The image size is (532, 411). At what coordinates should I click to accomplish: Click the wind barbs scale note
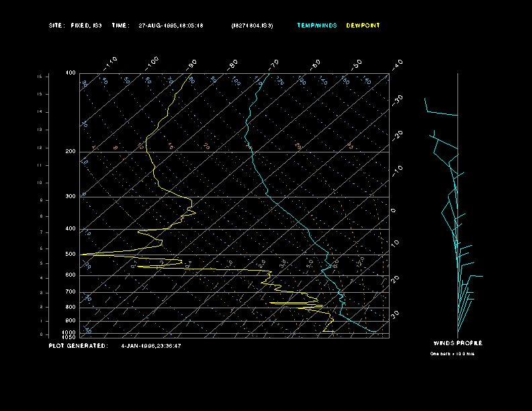[452, 354]
